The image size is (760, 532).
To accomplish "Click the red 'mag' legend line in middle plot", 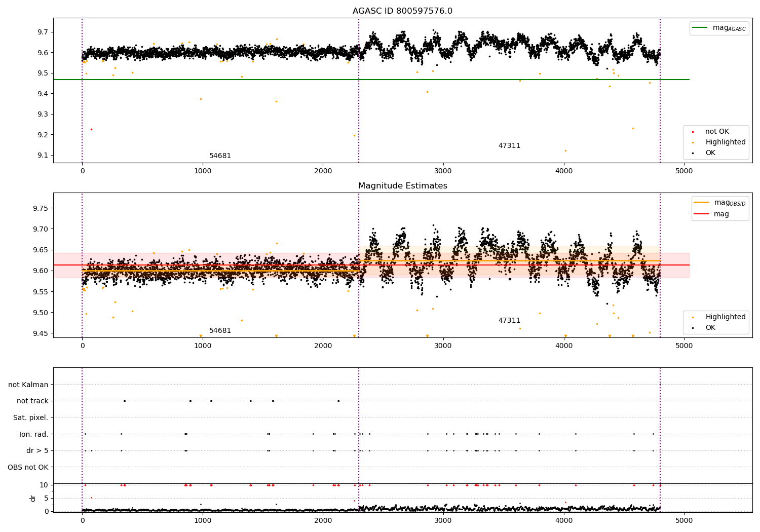I will point(701,214).
